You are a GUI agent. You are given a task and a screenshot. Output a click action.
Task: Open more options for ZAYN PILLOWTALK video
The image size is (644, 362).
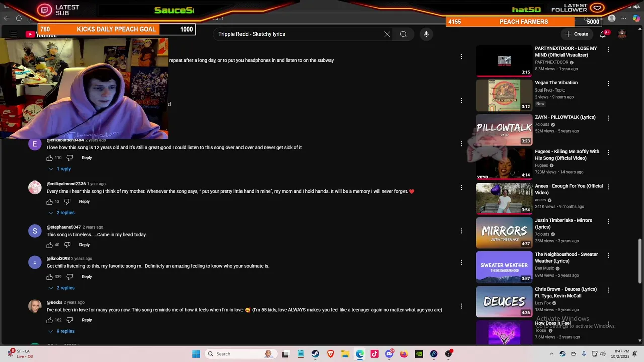608,118
